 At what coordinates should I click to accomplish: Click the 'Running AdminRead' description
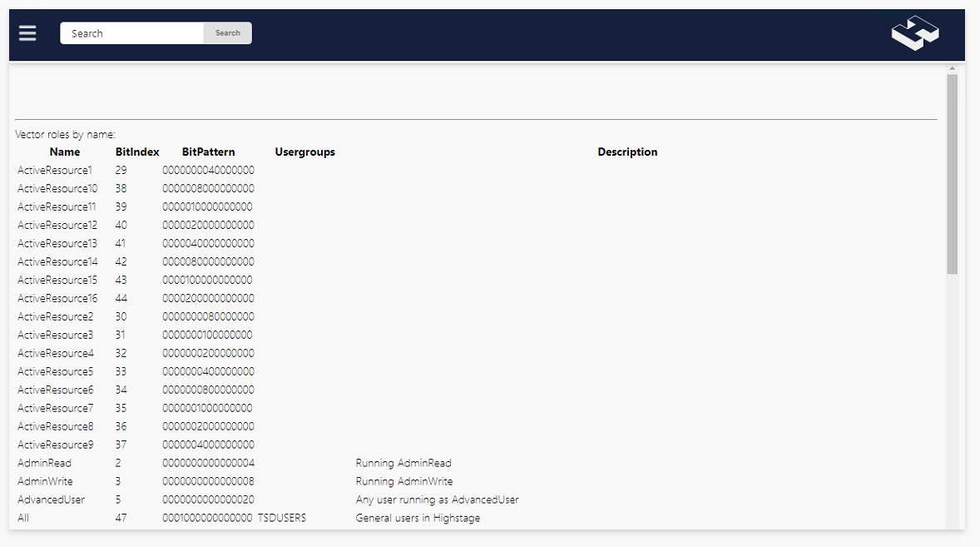pyautogui.click(x=403, y=463)
